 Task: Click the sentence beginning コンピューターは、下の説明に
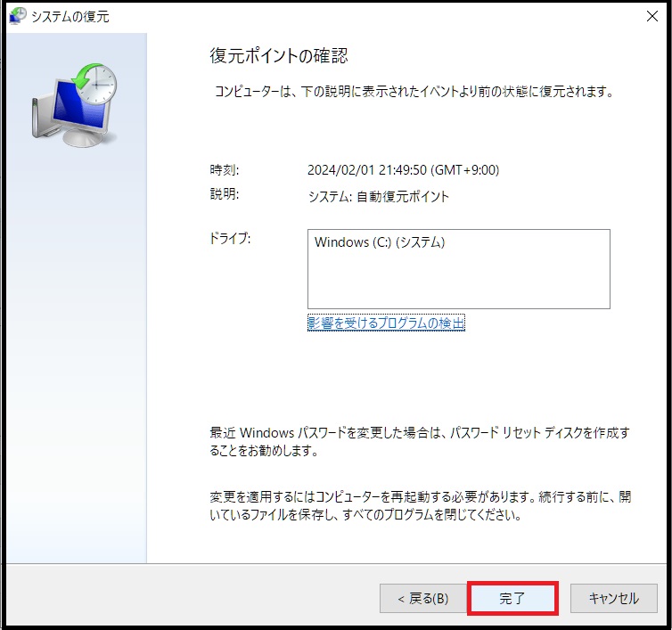(414, 91)
